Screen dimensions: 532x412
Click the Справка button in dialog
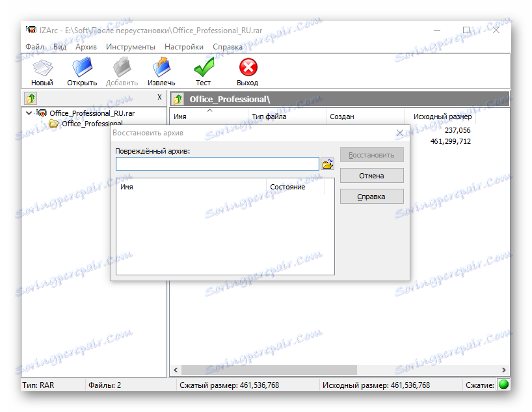pyautogui.click(x=371, y=197)
